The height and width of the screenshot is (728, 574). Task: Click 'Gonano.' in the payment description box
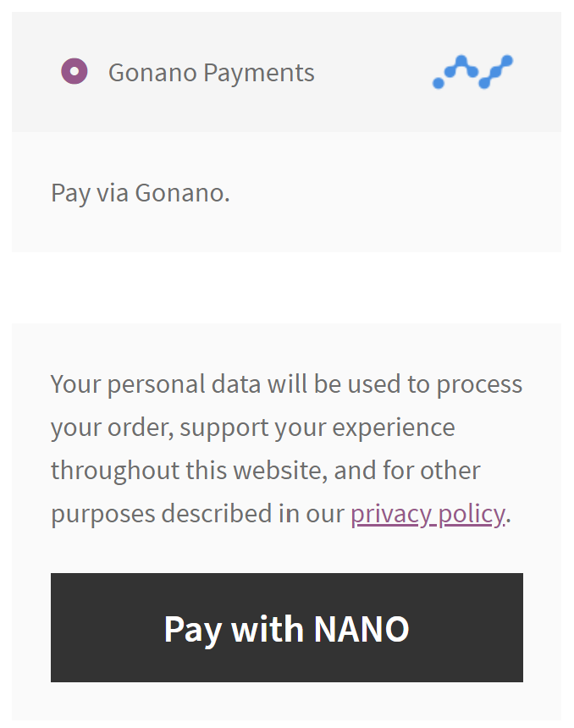click(182, 193)
